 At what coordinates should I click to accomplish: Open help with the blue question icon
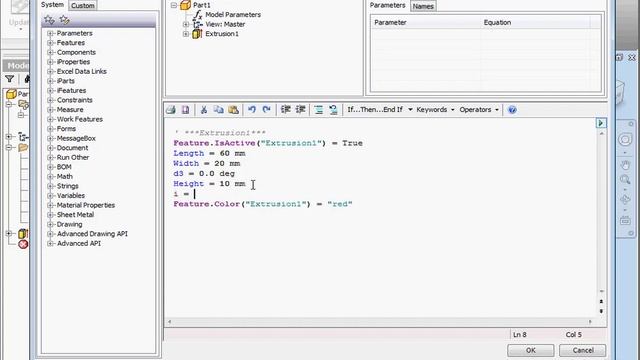512,109
